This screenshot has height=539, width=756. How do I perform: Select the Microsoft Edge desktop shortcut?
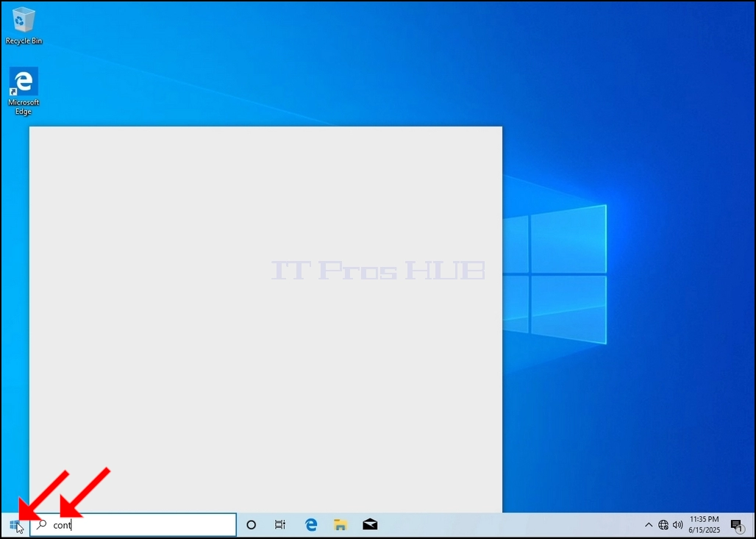click(24, 91)
